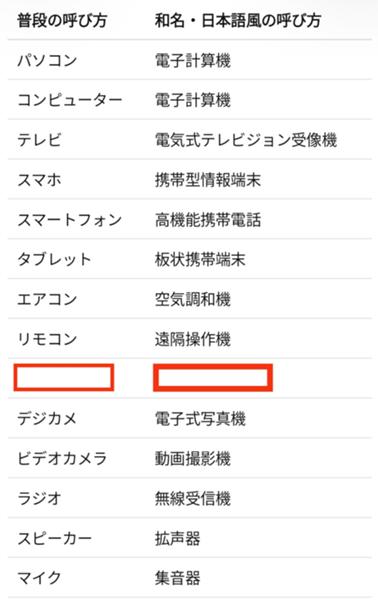
Task: Select 空気調和機 text
Action: pos(192,299)
